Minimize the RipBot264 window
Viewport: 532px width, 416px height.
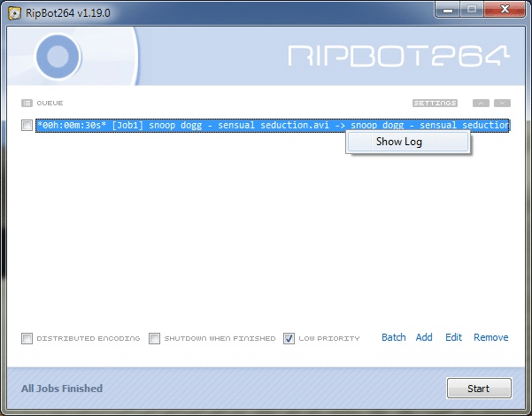click(x=448, y=10)
